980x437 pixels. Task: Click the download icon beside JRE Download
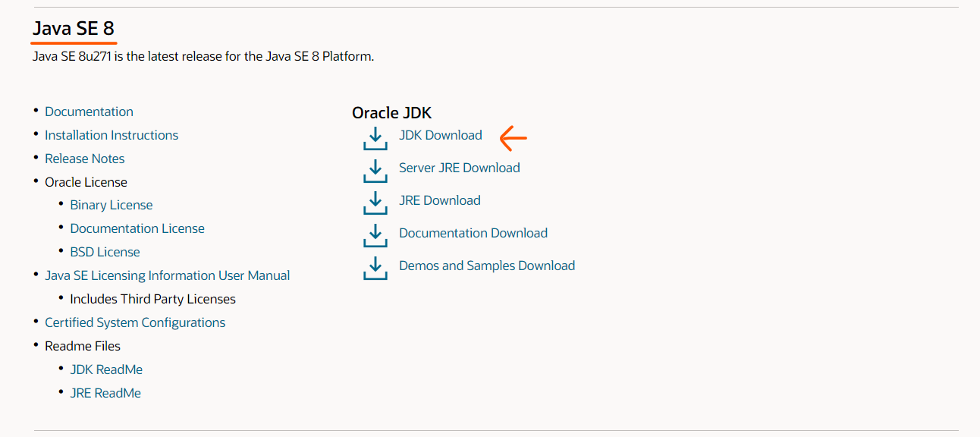click(x=375, y=203)
